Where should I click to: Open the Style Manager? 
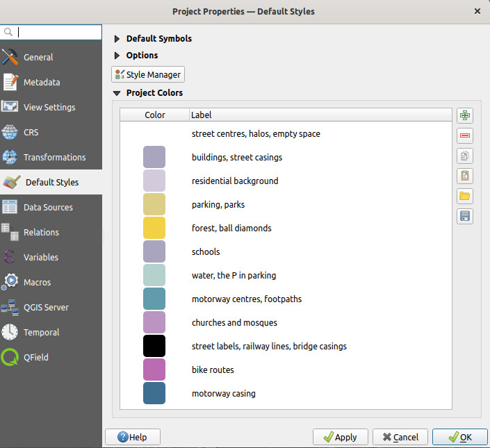point(148,74)
